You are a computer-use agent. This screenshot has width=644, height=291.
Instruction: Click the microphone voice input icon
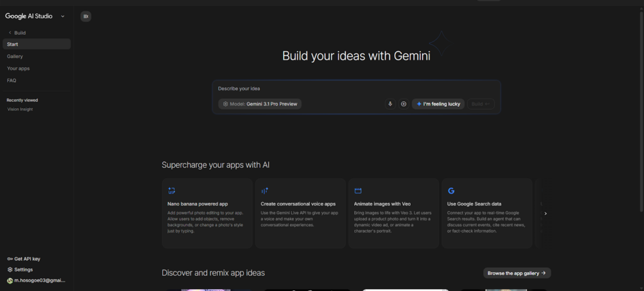[x=390, y=104]
